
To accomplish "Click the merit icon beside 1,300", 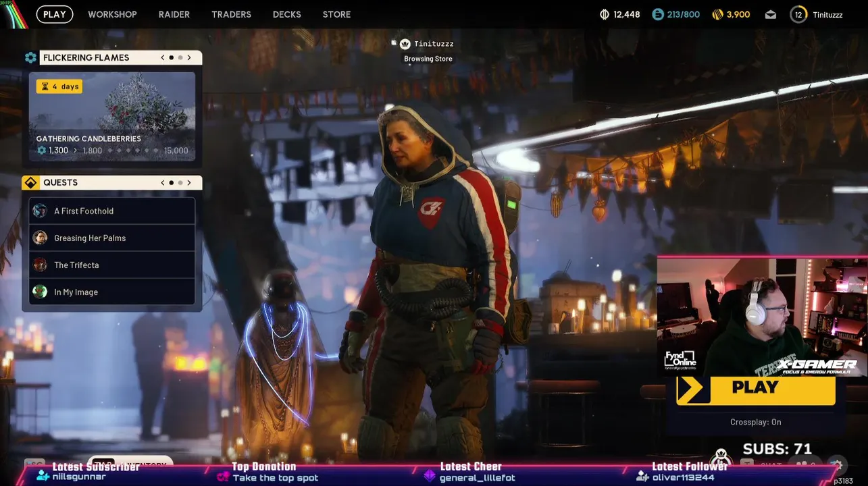I will [42, 151].
